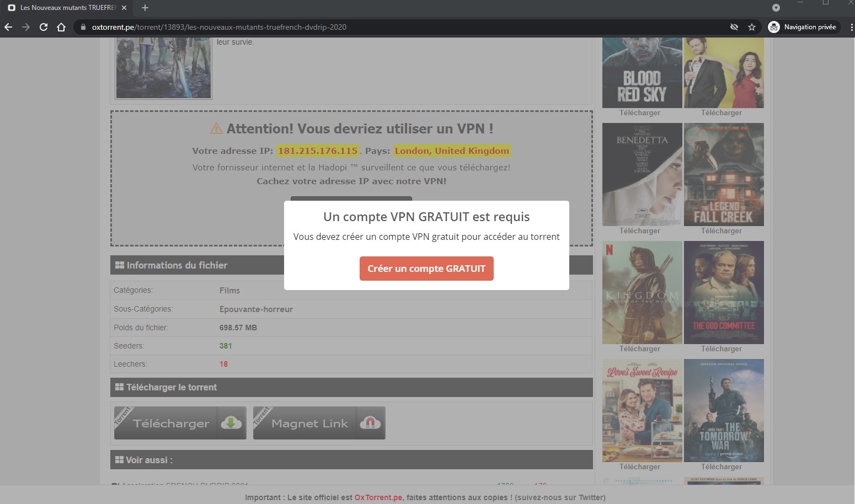Click the warning triangle icon beside Attention

[x=216, y=128]
